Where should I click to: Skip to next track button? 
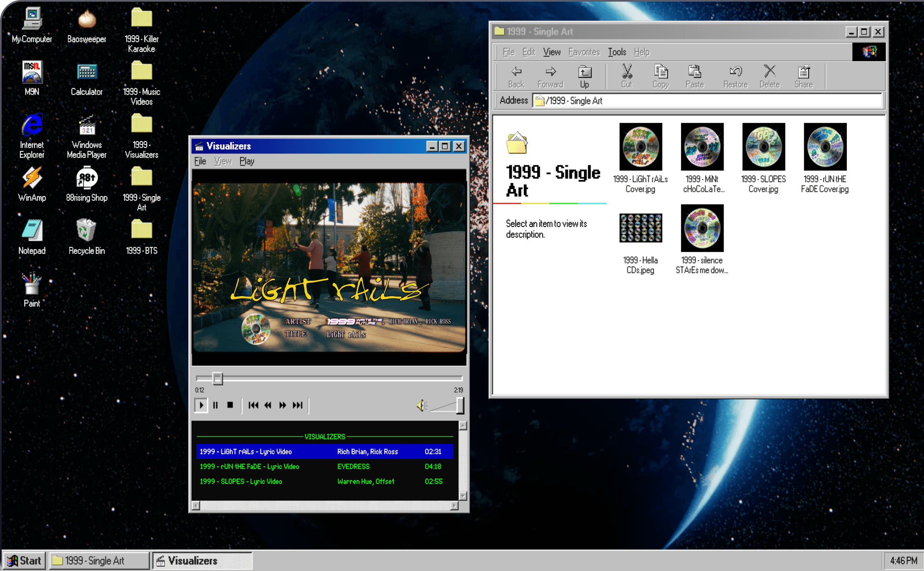point(297,405)
